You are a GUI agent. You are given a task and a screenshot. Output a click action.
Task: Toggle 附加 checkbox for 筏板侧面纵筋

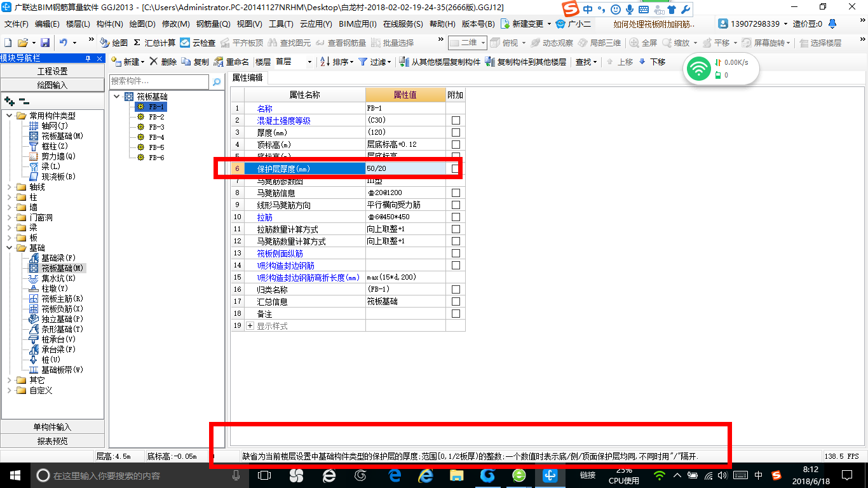[456, 254]
